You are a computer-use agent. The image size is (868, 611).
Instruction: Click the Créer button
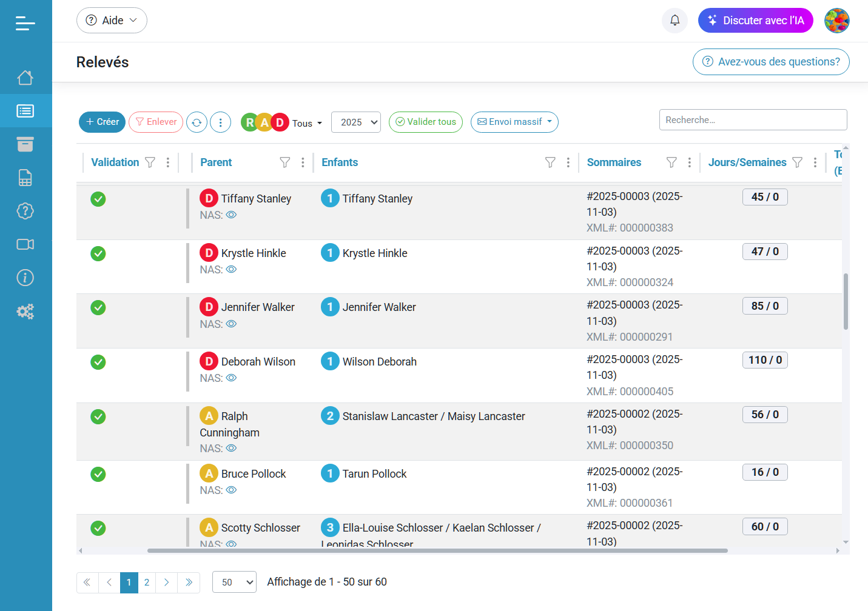pyautogui.click(x=102, y=122)
